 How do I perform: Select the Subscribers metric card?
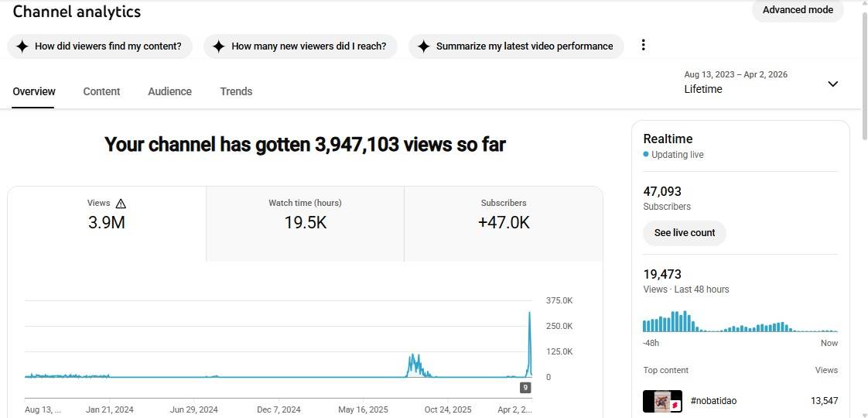coord(504,224)
